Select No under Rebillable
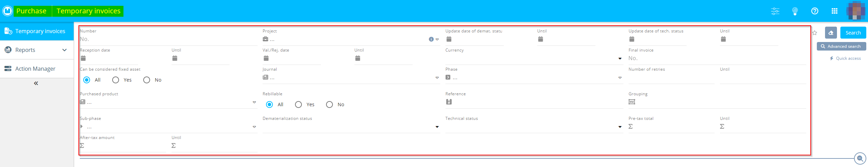This screenshot has width=868, height=167. (x=329, y=105)
